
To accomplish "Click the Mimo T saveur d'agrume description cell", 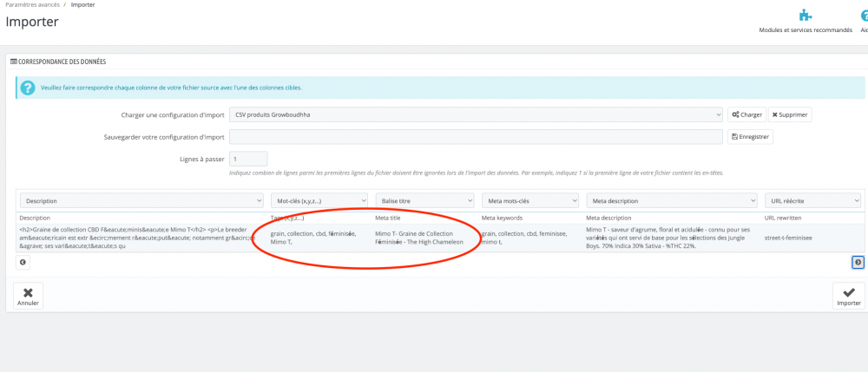I will pos(669,238).
